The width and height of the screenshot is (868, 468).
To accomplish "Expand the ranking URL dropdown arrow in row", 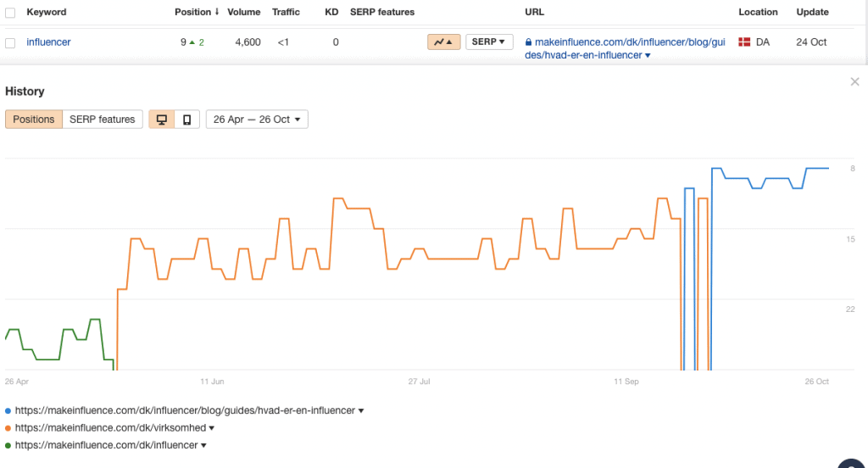I will point(648,55).
